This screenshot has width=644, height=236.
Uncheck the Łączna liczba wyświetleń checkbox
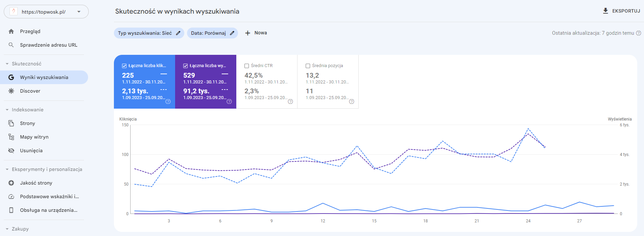click(x=186, y=66)
